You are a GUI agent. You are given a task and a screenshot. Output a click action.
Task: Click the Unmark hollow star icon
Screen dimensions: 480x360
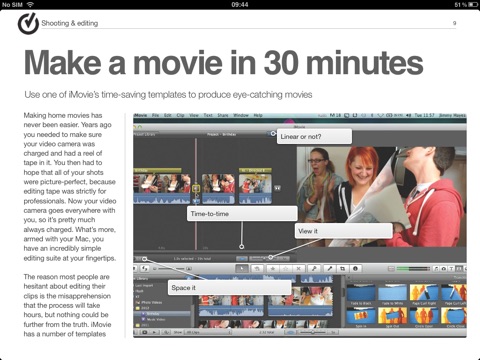pyautogui.click(x=286, y=268)
